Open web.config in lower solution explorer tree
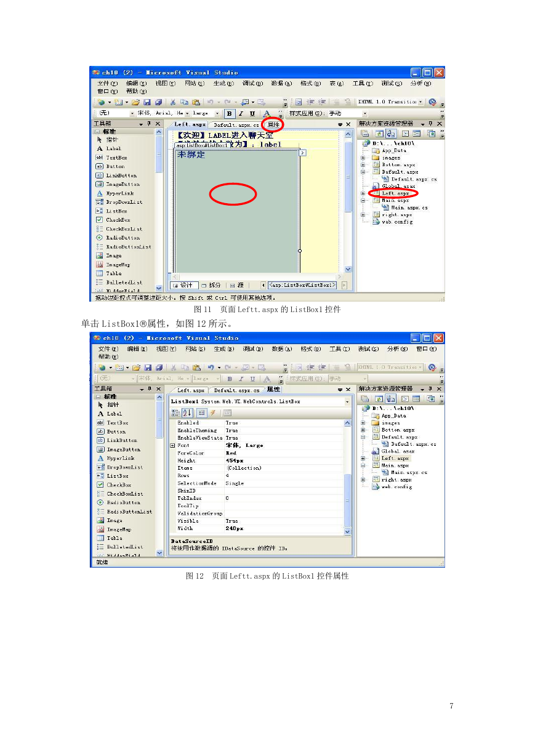 [x=393, y=486]
